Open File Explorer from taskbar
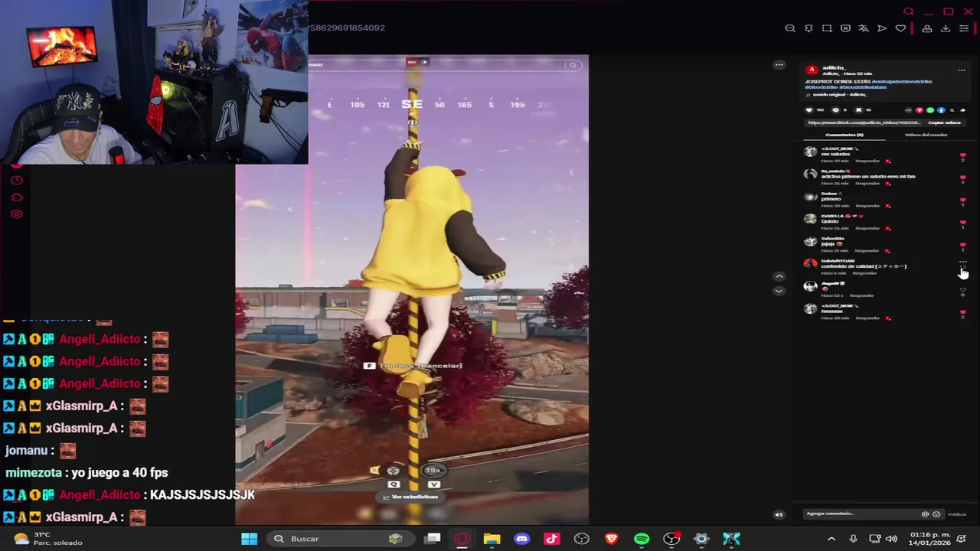This screenshot has width=980, height=551. 492,539
